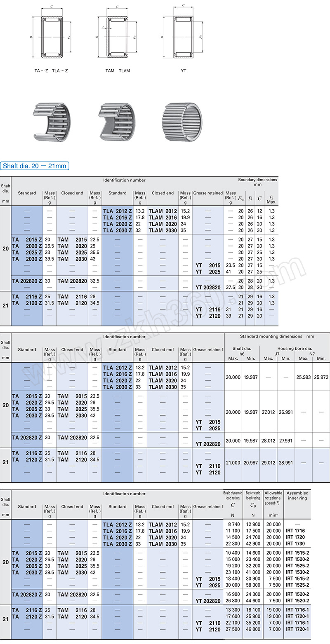Image resolution: width=330 pixels, height=644 pixels.
Task: Click the 'TAM TLAM' drawing caption
Action: point(118,71)
